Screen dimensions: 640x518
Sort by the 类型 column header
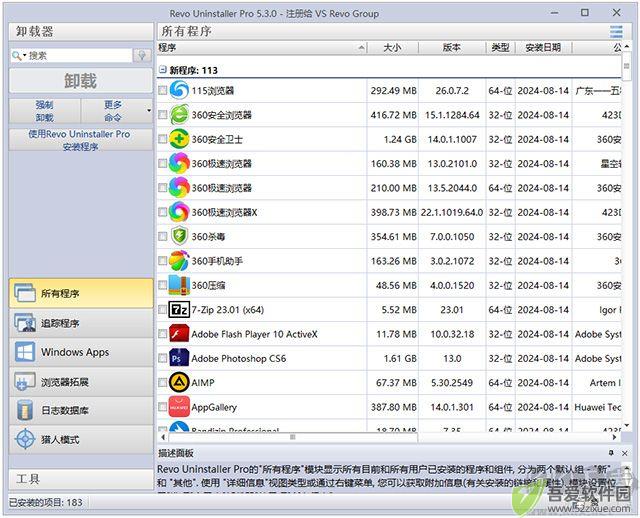pyautogui.click(x=500, y=48)
